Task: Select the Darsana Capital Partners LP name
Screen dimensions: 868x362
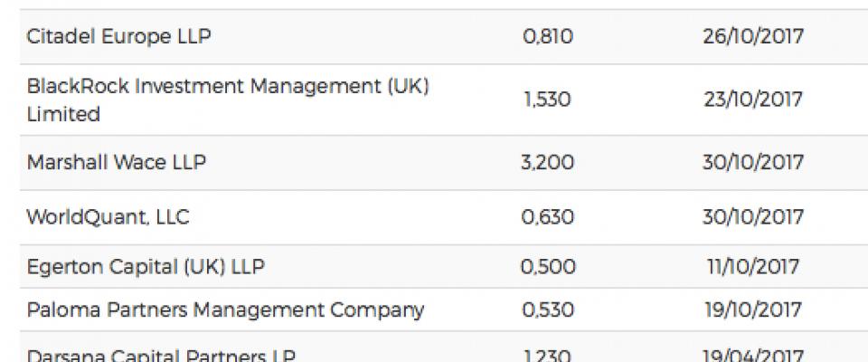Action: (161, 355)
